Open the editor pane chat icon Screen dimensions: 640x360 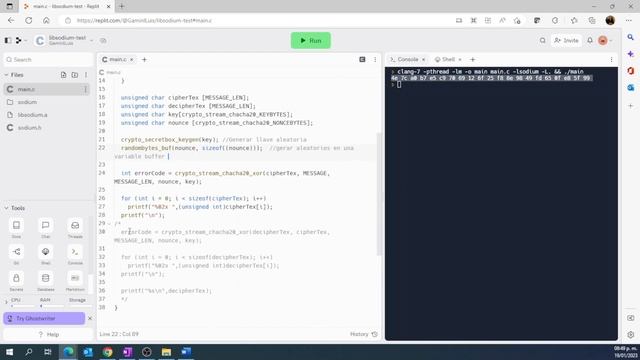coord(362,60)
